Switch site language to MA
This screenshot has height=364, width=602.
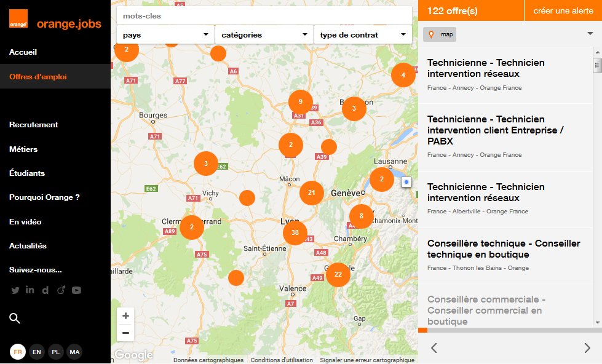tap(74, 352)
